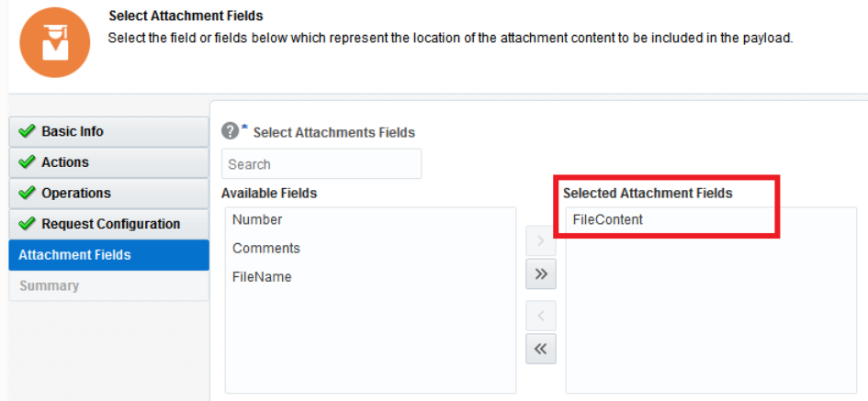868x401 pixels.
Task: Click the move all right double arrow
Action: (540, 273)
